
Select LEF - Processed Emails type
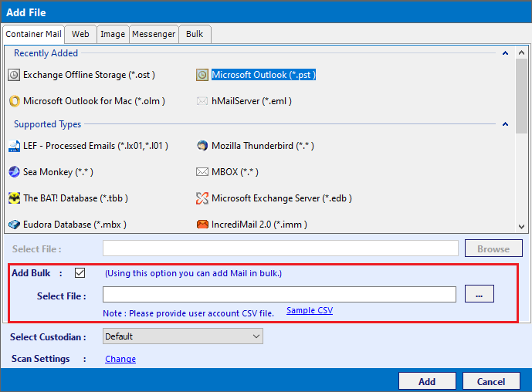(x=95, y=146)
